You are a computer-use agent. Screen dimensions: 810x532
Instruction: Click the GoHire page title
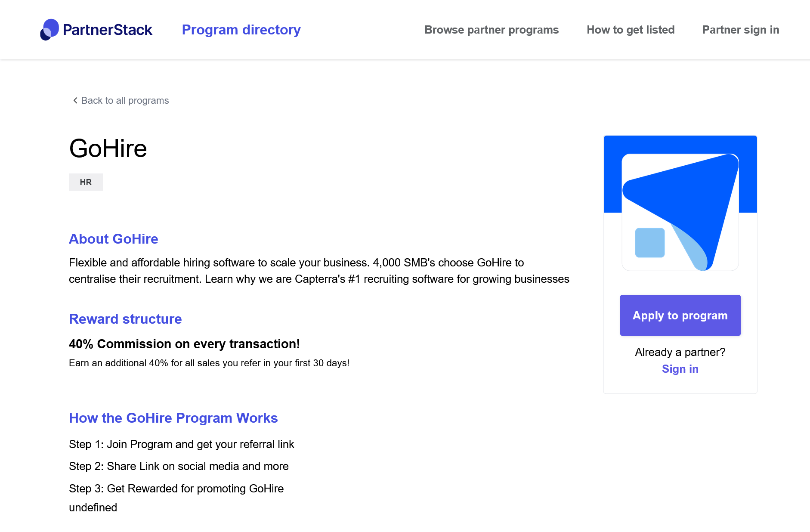[108, 148]
